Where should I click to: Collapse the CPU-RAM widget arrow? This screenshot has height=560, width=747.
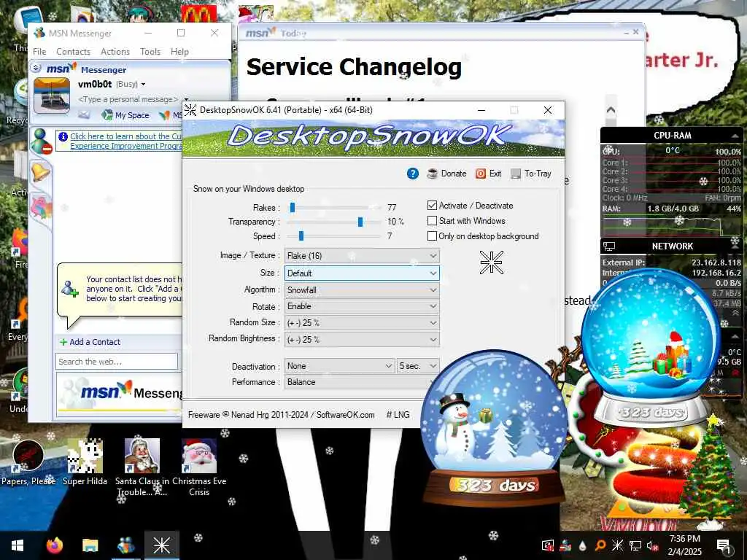tap(735, 136)
